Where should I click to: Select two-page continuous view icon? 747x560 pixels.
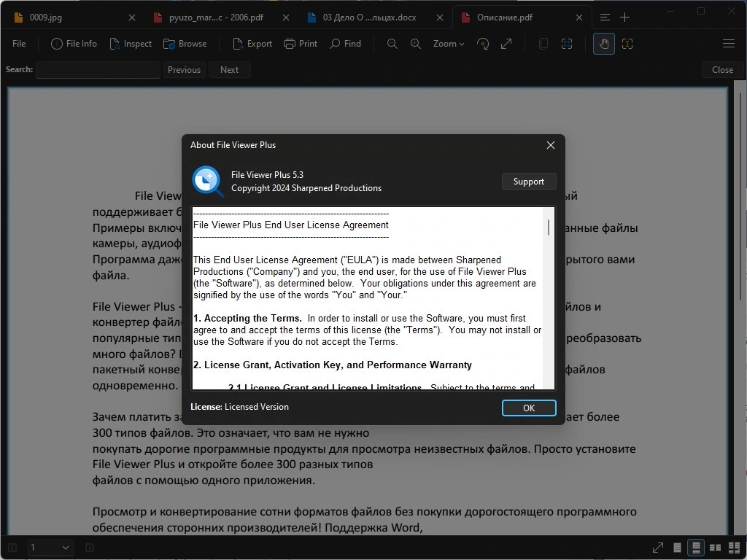tap(734, 548)
